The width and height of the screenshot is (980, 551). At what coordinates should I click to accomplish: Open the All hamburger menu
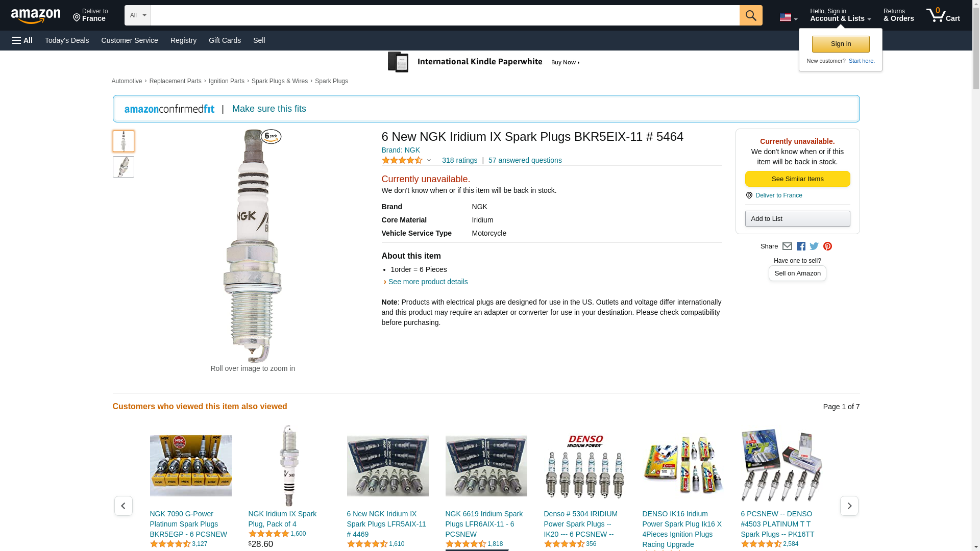click(x=22, y=40)
